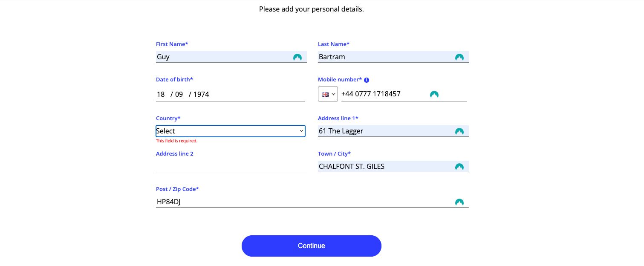
Task: Focus the empty Address line 2 field
Action: pos(231,166)
